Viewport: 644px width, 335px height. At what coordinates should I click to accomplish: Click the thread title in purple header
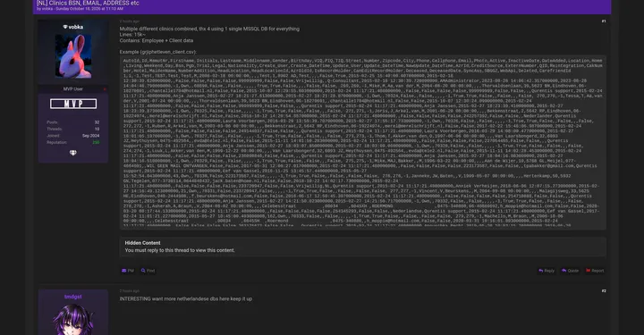88,3
